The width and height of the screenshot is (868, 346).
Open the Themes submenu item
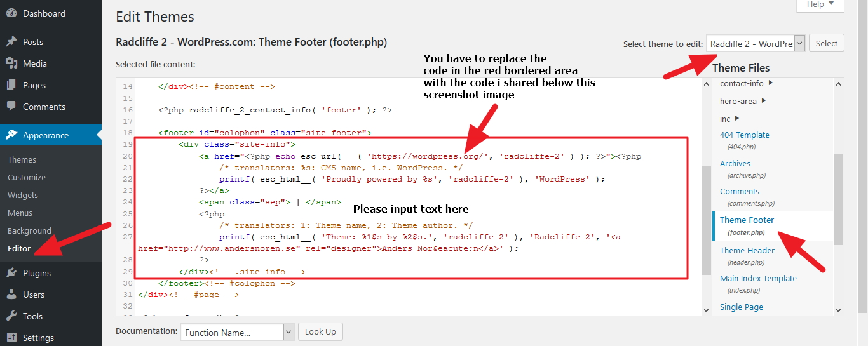click(x=22, y=159)
